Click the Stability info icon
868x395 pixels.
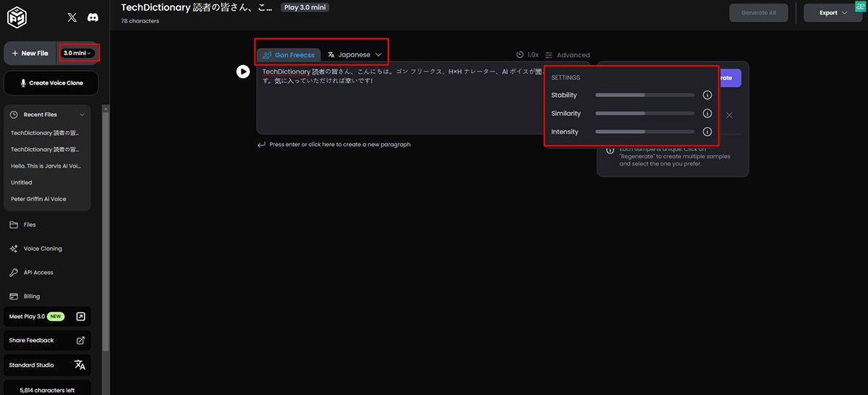(x=707, y=95)
